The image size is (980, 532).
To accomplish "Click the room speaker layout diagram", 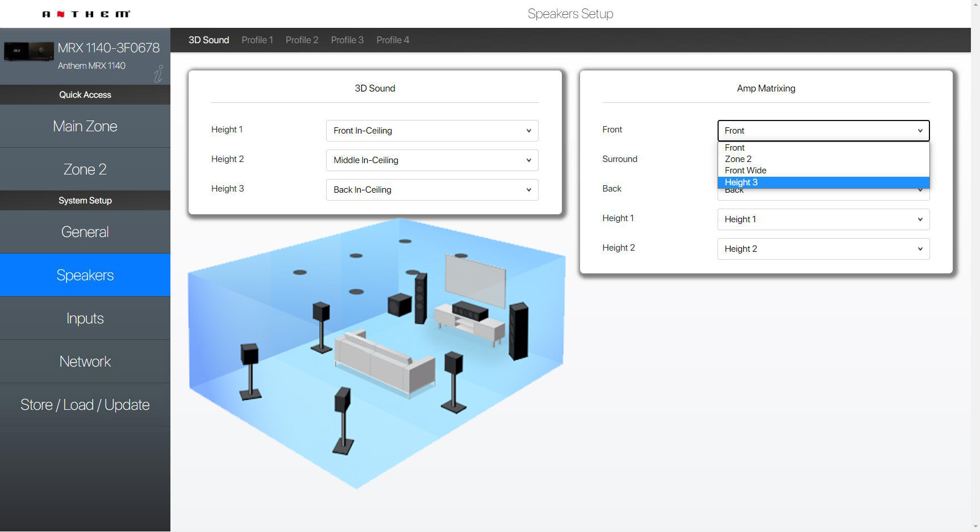I will 376,354.
